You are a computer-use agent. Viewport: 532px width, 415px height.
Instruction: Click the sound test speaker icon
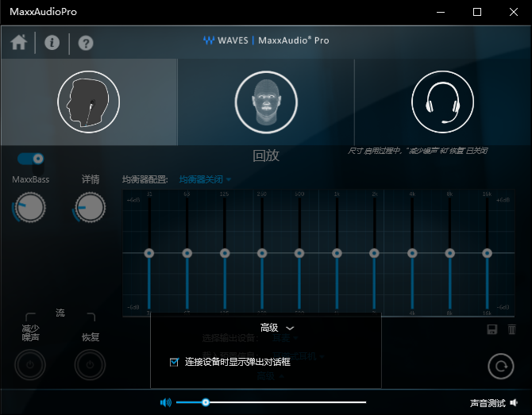click(x=514, y=402)
